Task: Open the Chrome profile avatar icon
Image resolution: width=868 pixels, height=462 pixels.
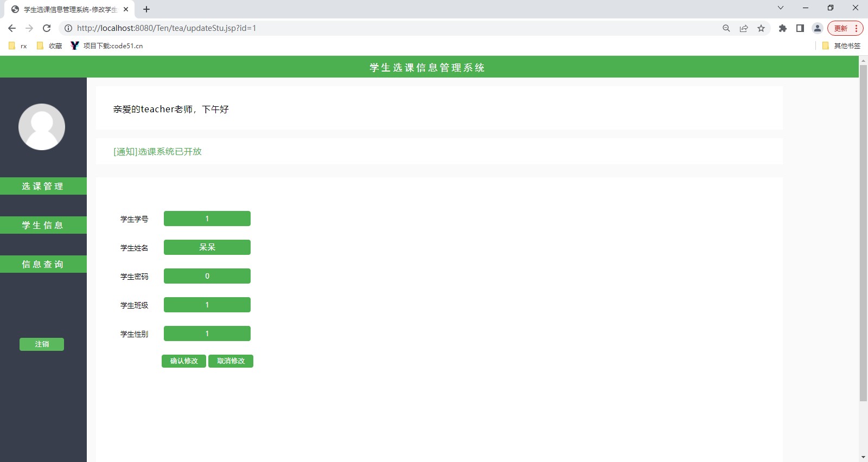Action: pyautogui.click(x=817, y=28)
